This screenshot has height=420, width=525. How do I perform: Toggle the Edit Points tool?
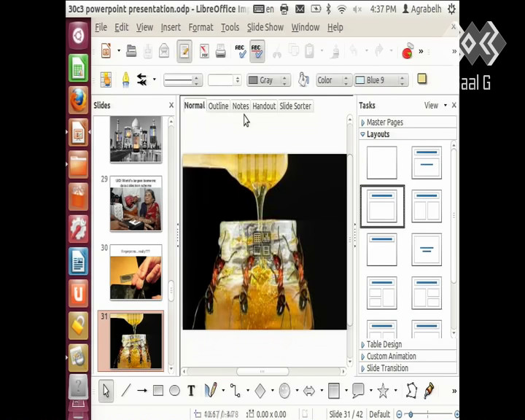click(412, 391)
